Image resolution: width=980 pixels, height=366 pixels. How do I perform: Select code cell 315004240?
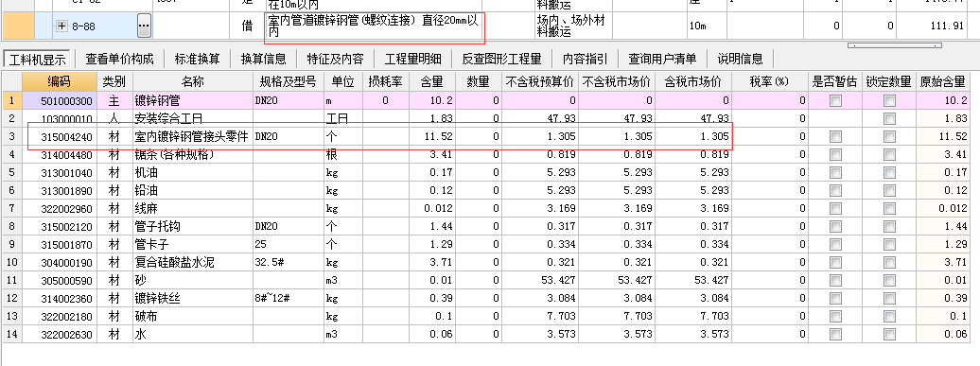click(60, 137)
